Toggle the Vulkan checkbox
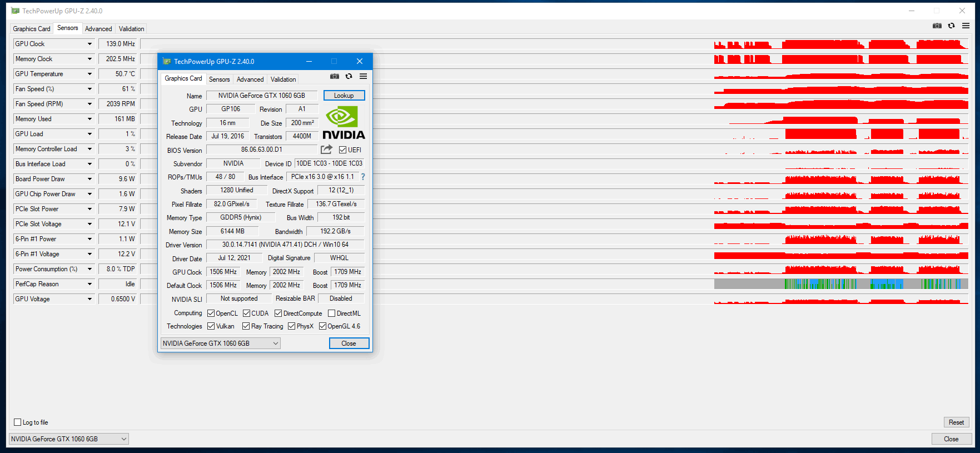980x453 pixels. pos(211,326)
